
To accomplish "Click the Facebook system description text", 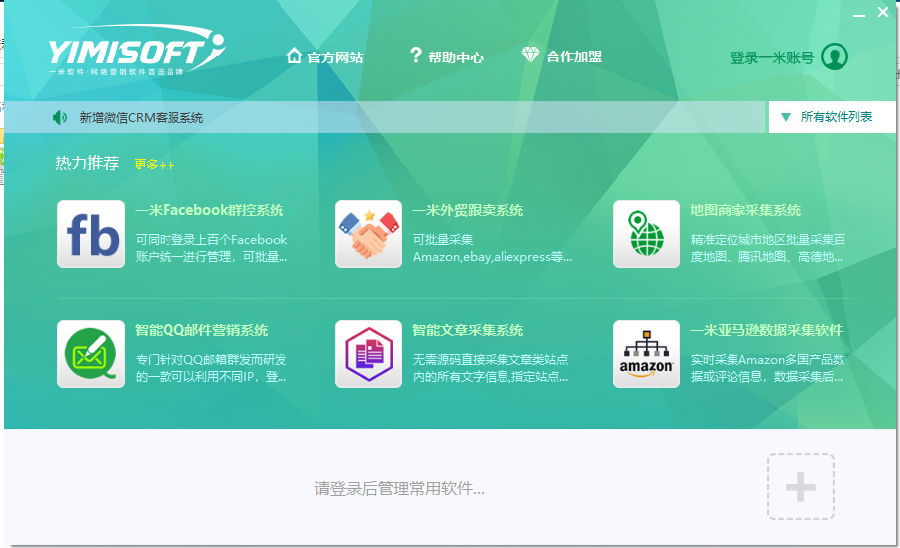I will (x=211, y=248).
